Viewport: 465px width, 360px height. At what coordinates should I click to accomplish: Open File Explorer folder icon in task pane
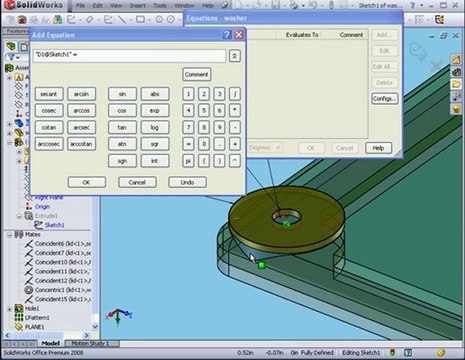click(x=456, y=84)
